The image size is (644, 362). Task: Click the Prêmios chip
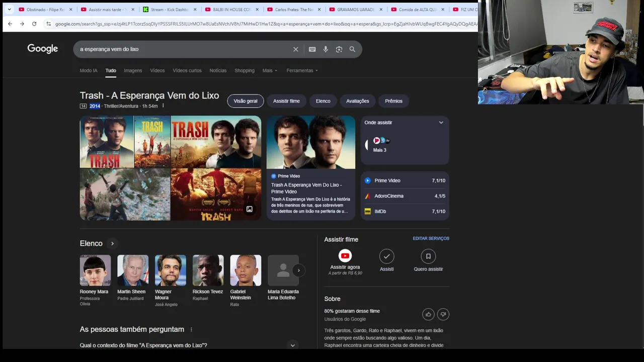(393, 101)
